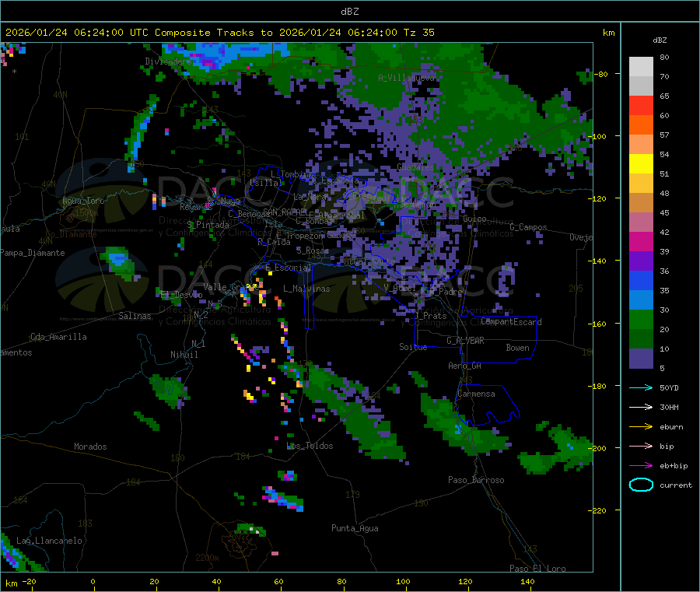This screenshot has height=592, width=700.
Task: Click the 'km' unit label at the top right
Action: tap(608, 33)
